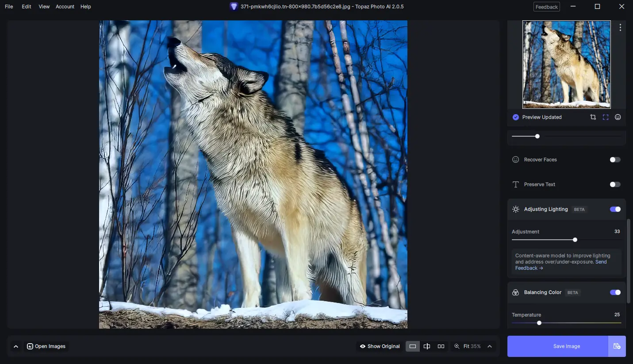Click the single view mode icon
The height and width of the screenshot is (364, 633).
[x=413, y=346]
